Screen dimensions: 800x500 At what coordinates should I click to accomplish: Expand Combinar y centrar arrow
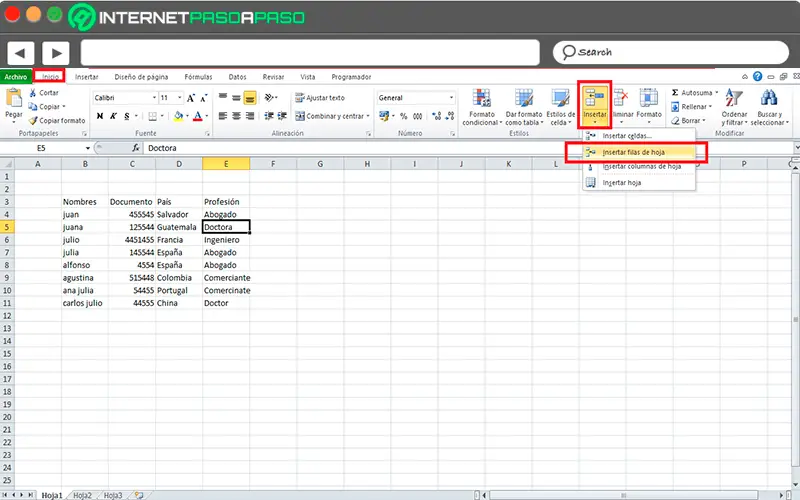(x=368, y=116)
